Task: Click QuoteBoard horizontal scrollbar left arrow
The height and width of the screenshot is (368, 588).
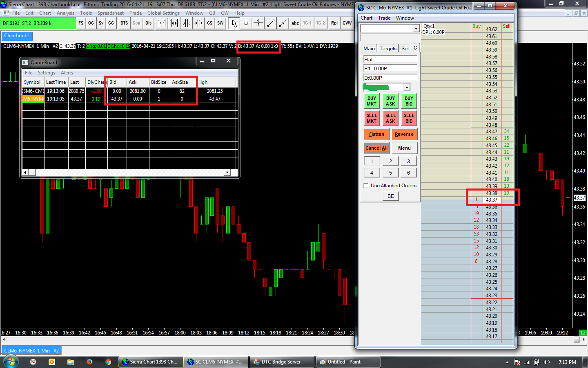Action: pyautogui.click(x=25, y=173)
